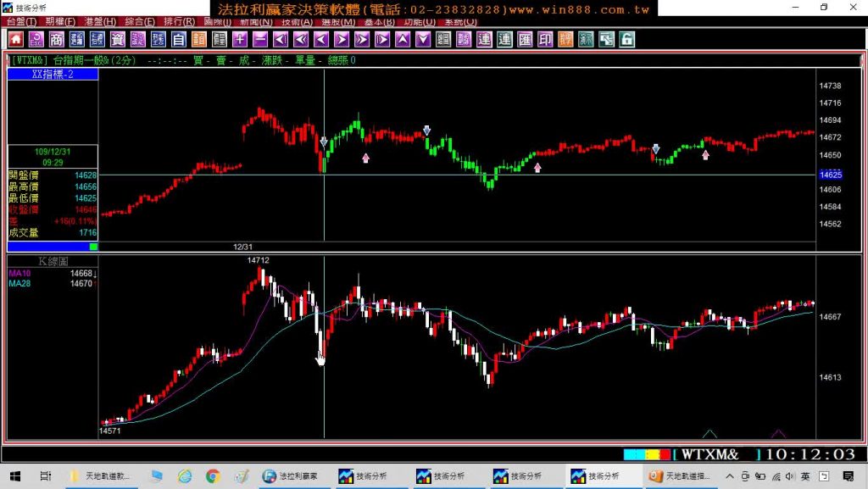Click the blue progress bar under indicator panel
868x489 pixels.
point(48,247)
